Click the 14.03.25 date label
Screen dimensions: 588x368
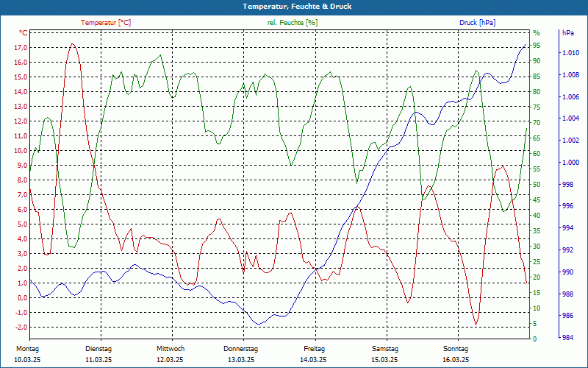313,360
